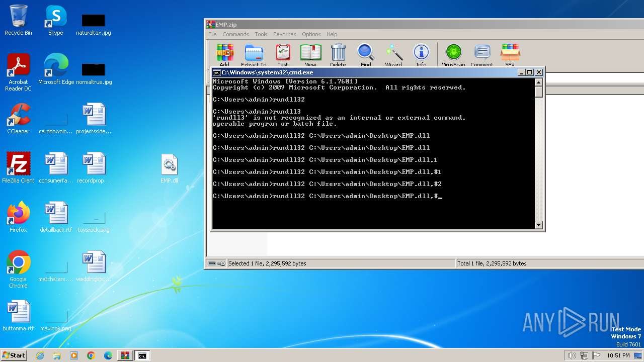Screen dimensions: 644x362
Task: Click Internet Explorer in the taskbar
Action: [x=40, y=355]
